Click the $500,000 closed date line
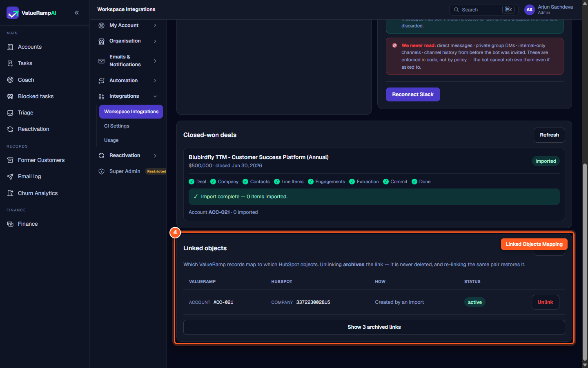 pyautogui.click(x=225, y=166)
